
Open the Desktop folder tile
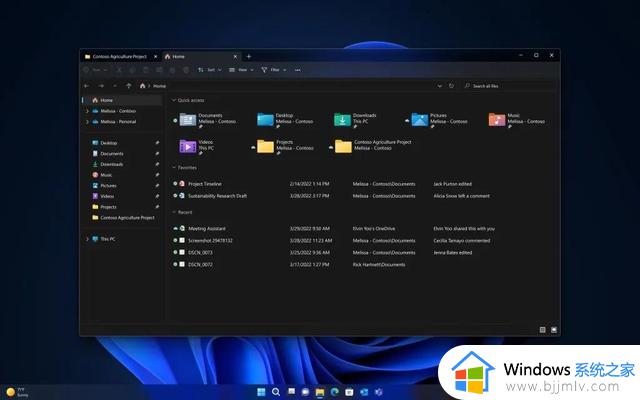pos(285,120)
